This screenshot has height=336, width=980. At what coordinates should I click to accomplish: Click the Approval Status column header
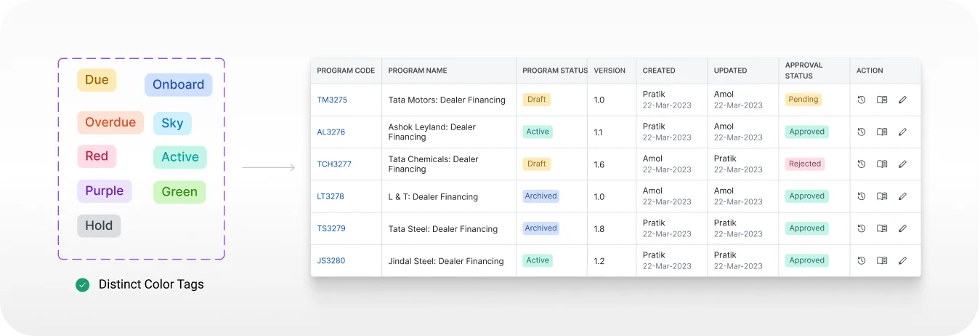(804, 71)
